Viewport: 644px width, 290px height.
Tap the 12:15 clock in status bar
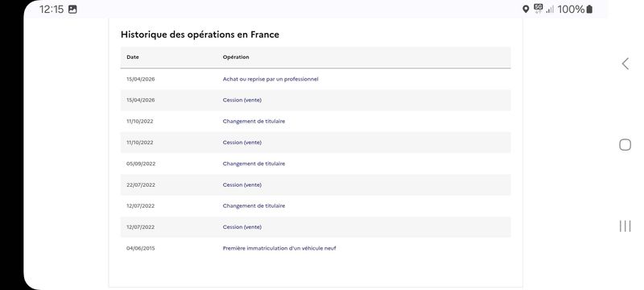[52, 9]
